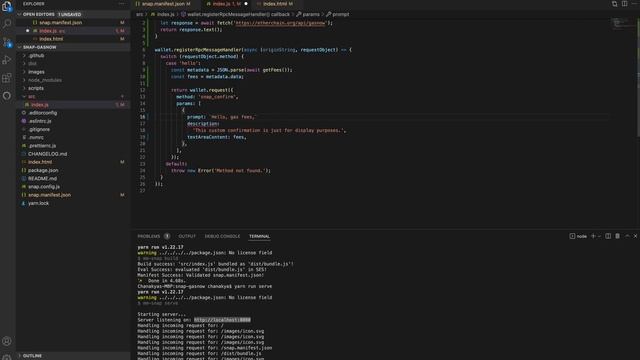Collapse the Open Editors section

pyautogui.click(x=19, y=14)
